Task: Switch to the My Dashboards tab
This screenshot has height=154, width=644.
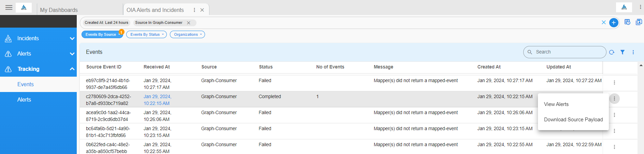Action: (59, 10)
